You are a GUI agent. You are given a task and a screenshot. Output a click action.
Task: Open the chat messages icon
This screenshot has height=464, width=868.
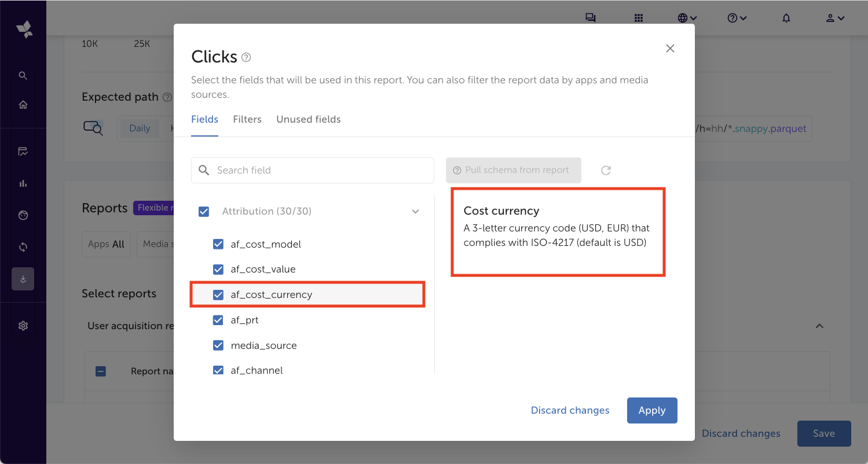pos(590,18)
